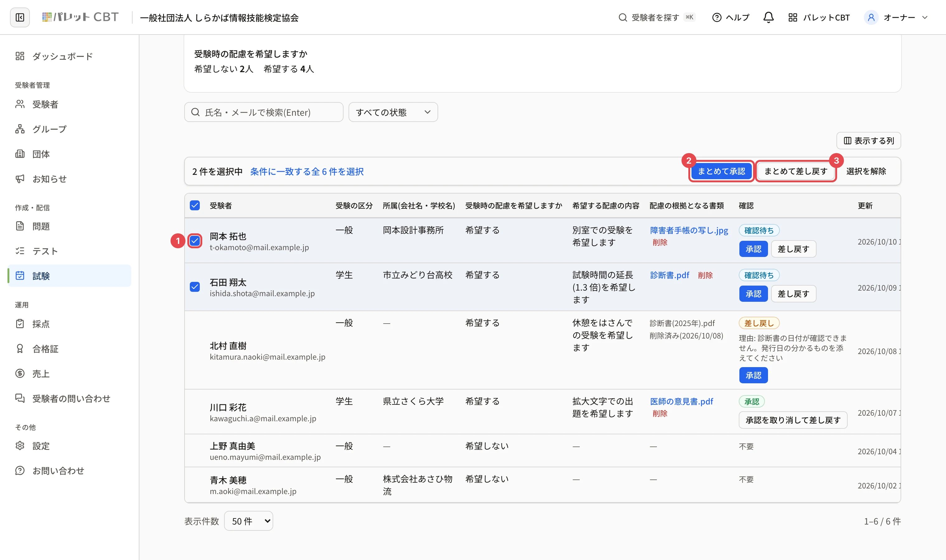
Task: Click 選択を解除
Action: [866, 171]
